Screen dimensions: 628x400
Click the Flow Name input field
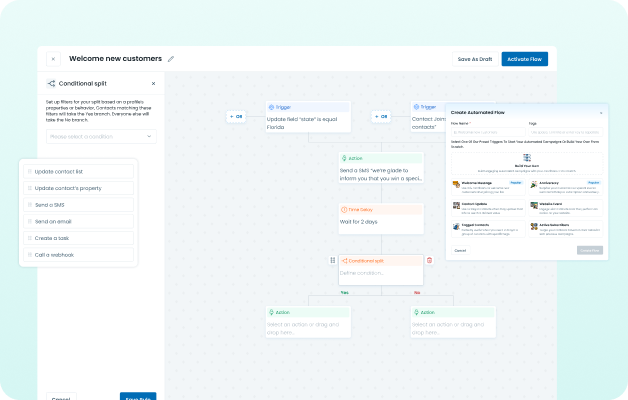[x=487, y=132]
